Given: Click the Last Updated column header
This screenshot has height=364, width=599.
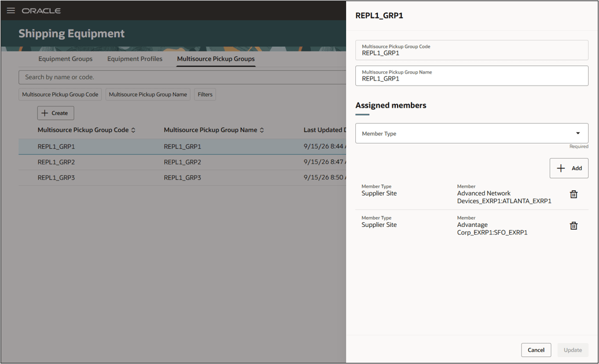Looking at the screenshot, I should [x=325, y=130].
